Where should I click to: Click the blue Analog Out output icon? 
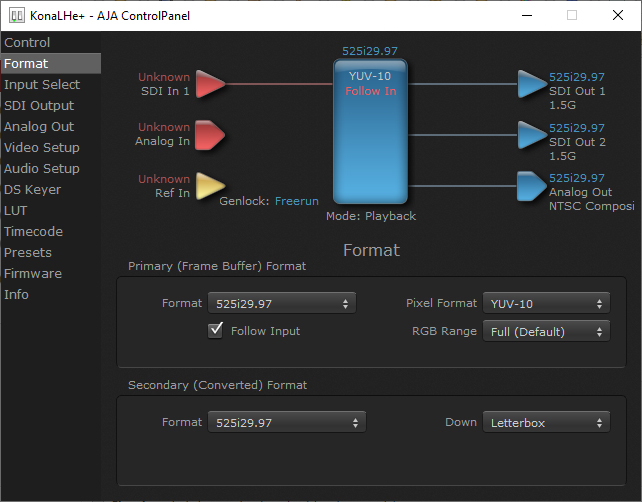click(532, 186)
